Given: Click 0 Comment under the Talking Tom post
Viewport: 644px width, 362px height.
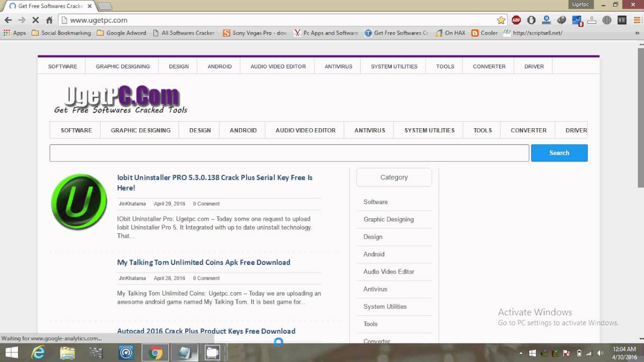Looking at the screenshot, I should click(206, 278).
